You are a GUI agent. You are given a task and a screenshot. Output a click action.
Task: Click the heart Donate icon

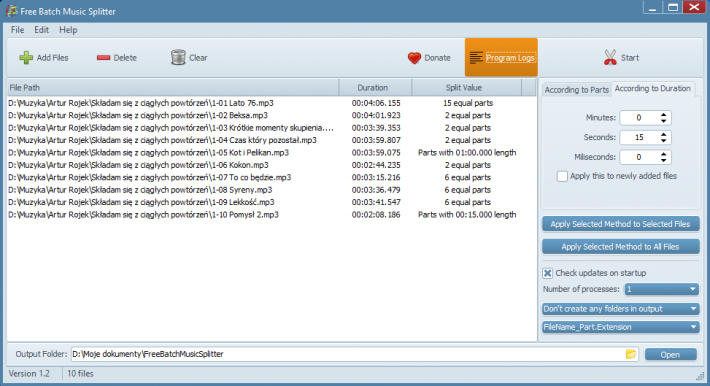[414, 58]
